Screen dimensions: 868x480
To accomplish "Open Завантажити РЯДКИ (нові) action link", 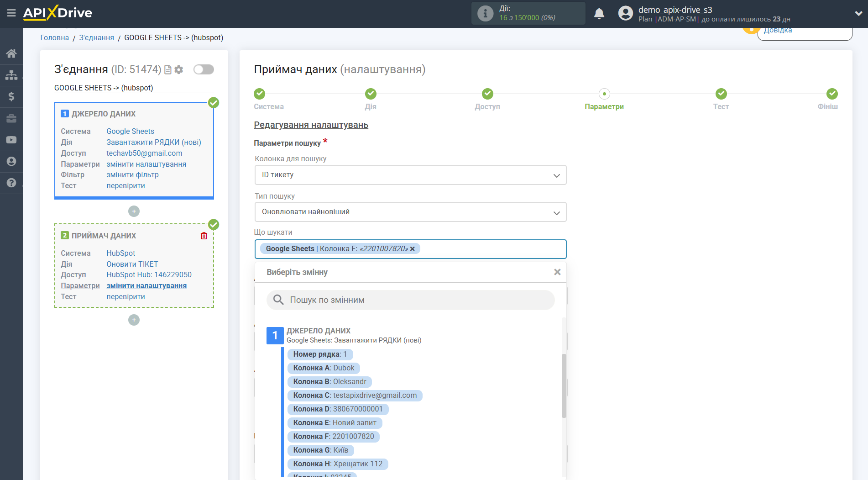I will pyautogui.click(x=154, y=142).
